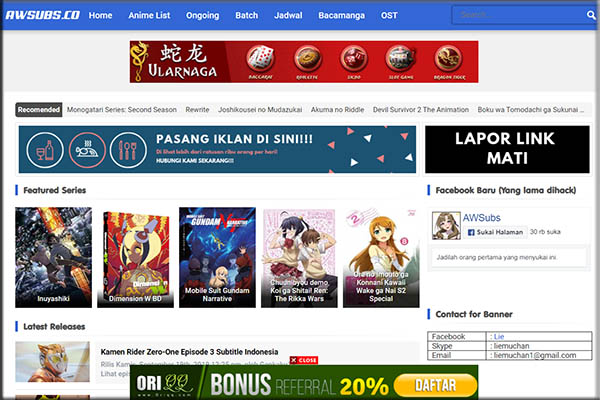Screen dimensions: 600x400
Task: Open the Dimension W BD featured thumbnail
Action: point(135,257)
